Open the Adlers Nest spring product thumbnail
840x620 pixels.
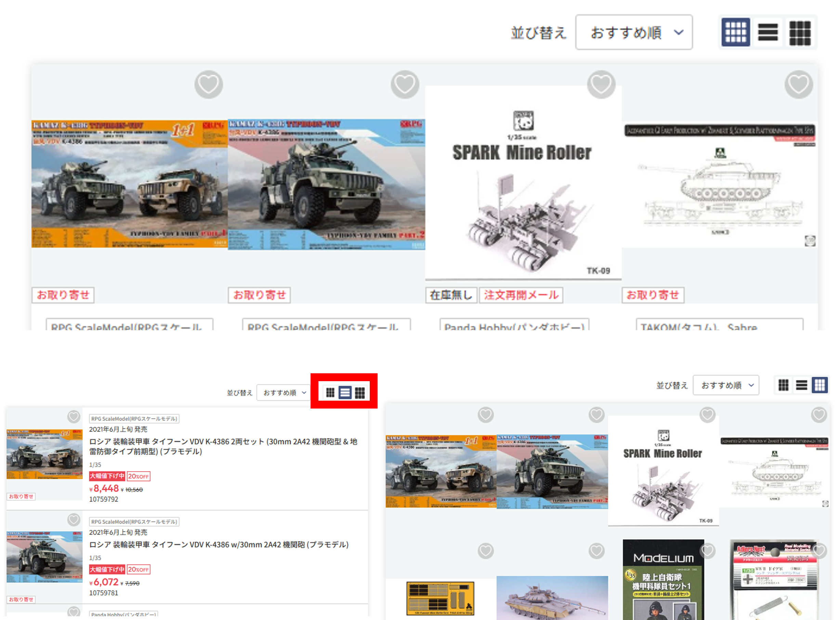(775, 580)
